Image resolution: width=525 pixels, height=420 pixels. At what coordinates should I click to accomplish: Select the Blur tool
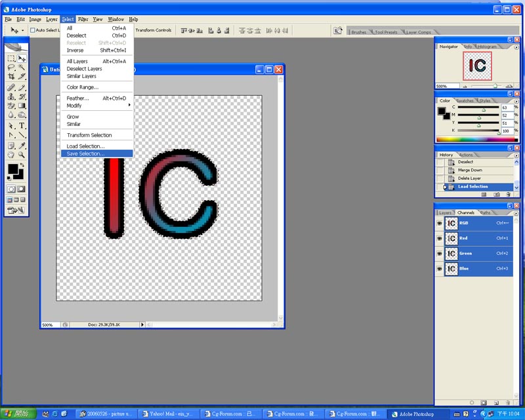pos(11,115)
